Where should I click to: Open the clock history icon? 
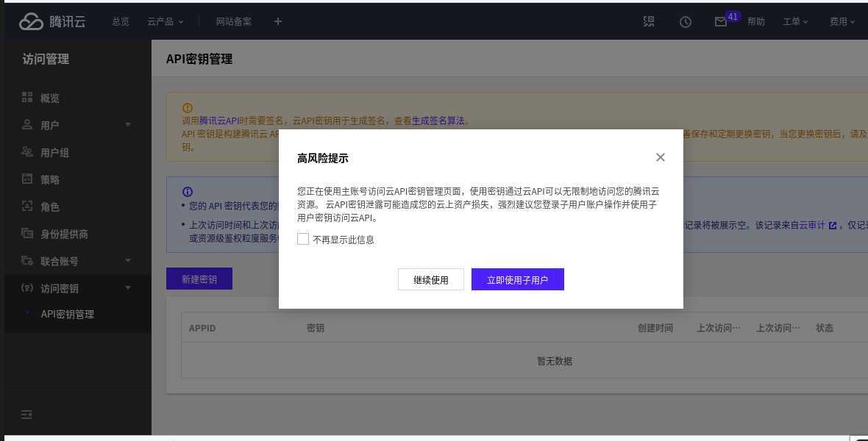coord(686,22)
